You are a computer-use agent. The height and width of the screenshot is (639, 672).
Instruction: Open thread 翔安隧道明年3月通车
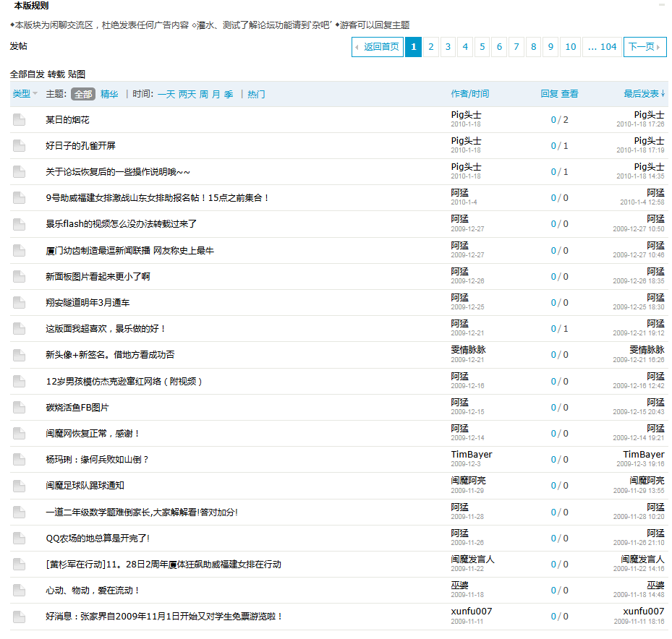[x=88, y=303]
